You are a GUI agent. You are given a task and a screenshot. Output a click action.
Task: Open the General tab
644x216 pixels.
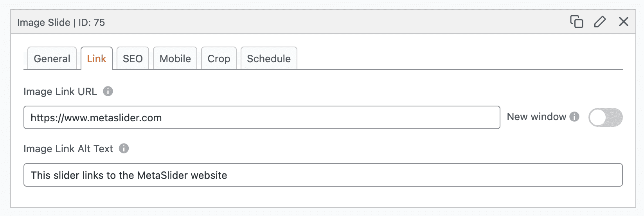click(52, 59)
